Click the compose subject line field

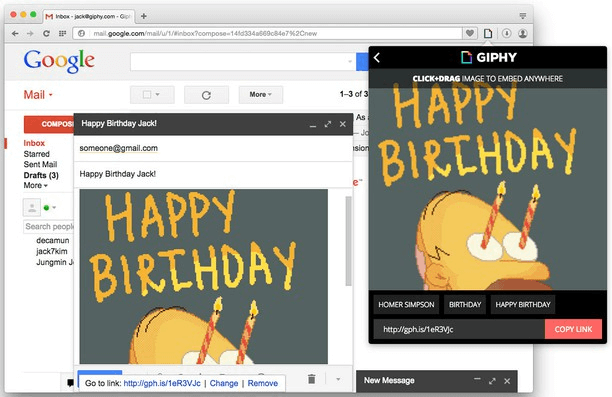click(213, 174)
